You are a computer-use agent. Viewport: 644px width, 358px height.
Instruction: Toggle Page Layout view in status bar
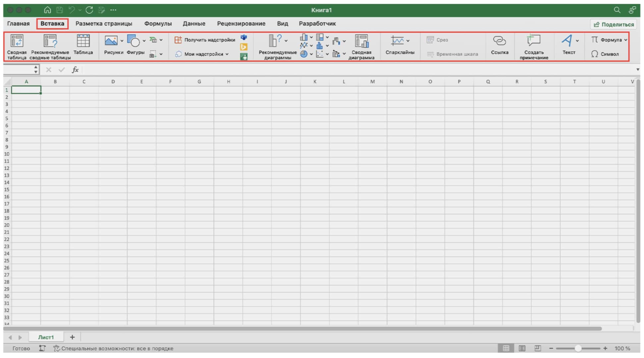[x=522, y=348]
